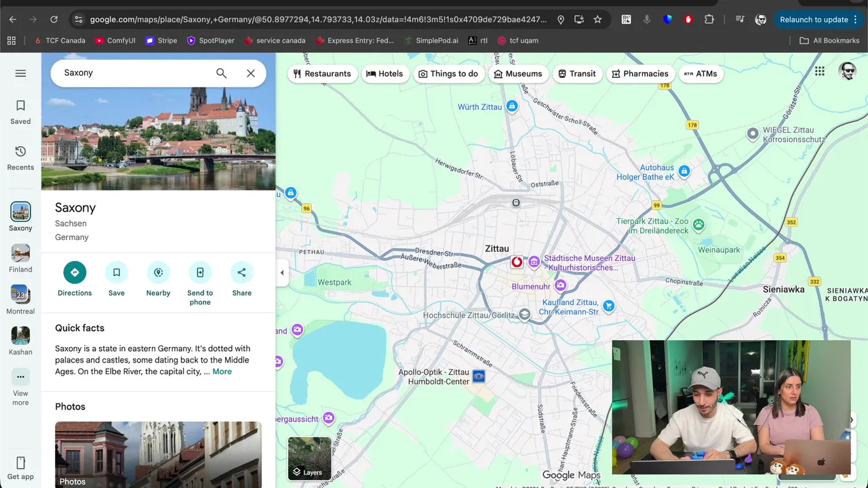Send Saxony to your phone
This screenshot has width=868, height=488.
200,283
